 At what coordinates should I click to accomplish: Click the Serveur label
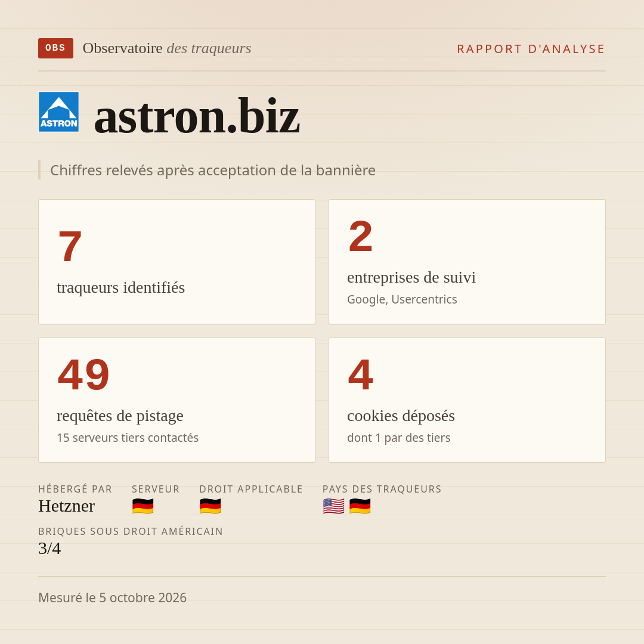point(156,489)
